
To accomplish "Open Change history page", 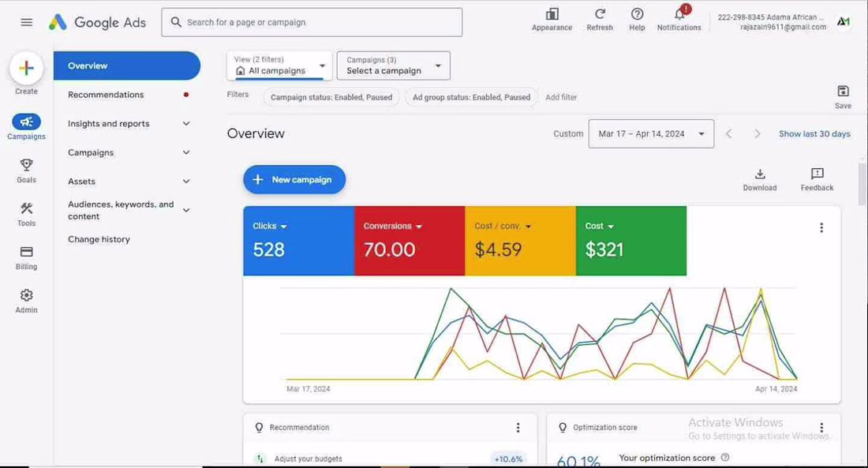I will (99, 239).
